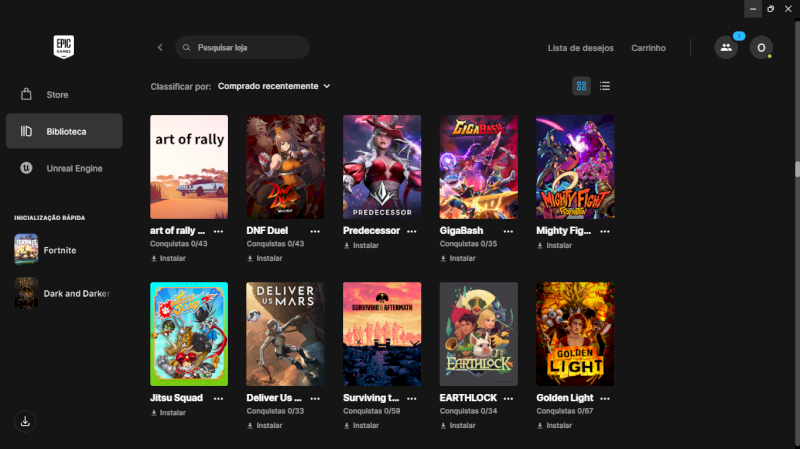Open the account profile avatar
The width and height of the screenshot is (800, 449).
click(x=761, y=47)
